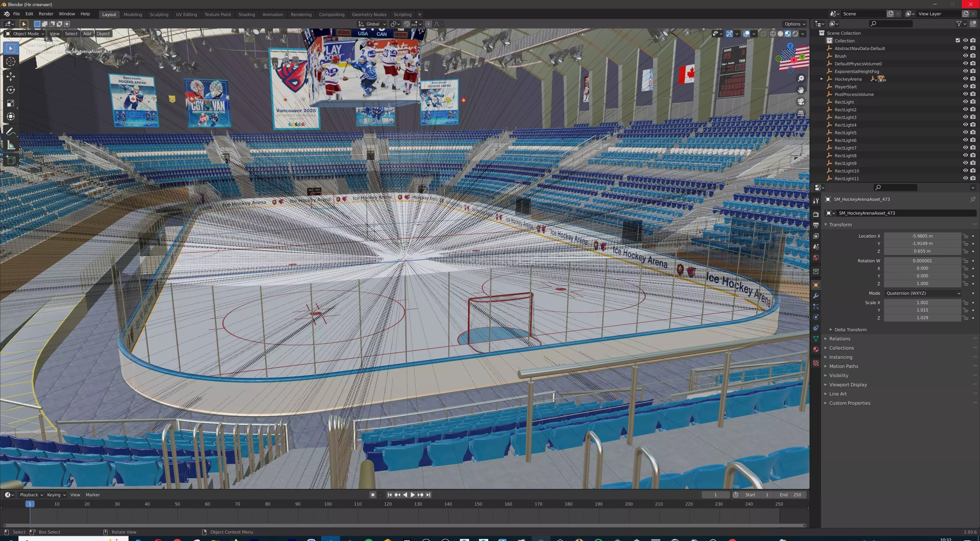This screenshot has height=541, width=980.
Task: Switch to the Geometry Nodes workspace tab
Action: [369, 15]
